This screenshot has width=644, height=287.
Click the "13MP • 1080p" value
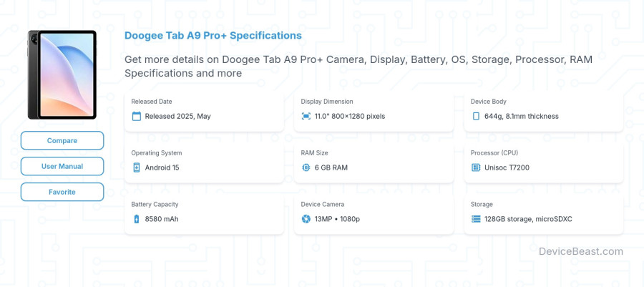[x=337, y=219]
